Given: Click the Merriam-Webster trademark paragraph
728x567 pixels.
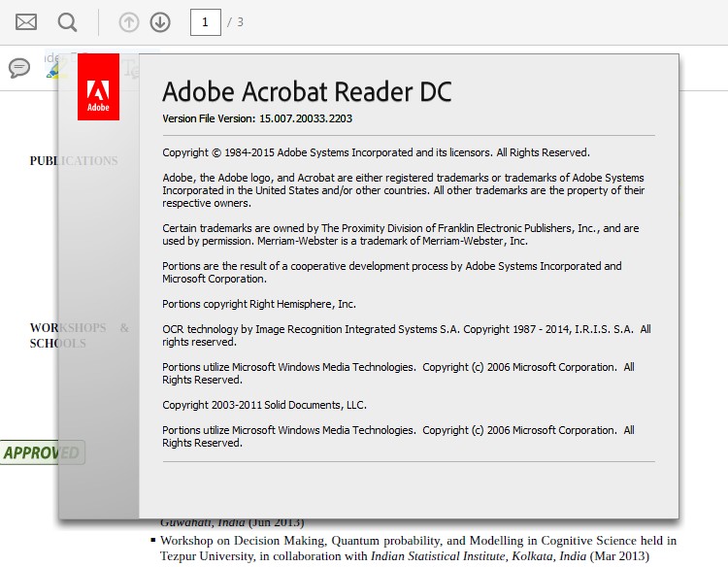Looking at the screenshot, I should coord(400,235).
